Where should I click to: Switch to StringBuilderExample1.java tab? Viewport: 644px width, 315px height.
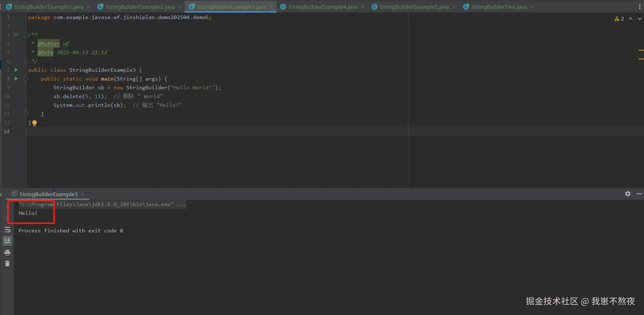pyautogui.click(x=49, y=7)
